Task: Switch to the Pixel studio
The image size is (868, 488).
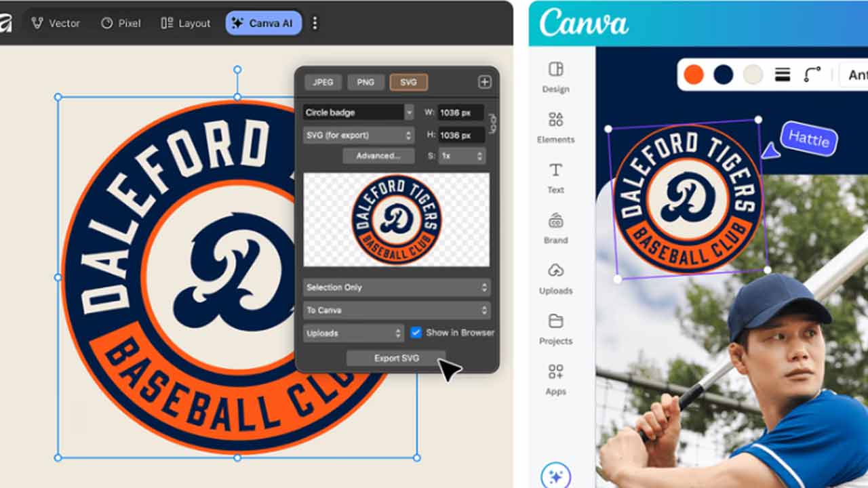Action: pyautogui.click(x=121, y=23)
